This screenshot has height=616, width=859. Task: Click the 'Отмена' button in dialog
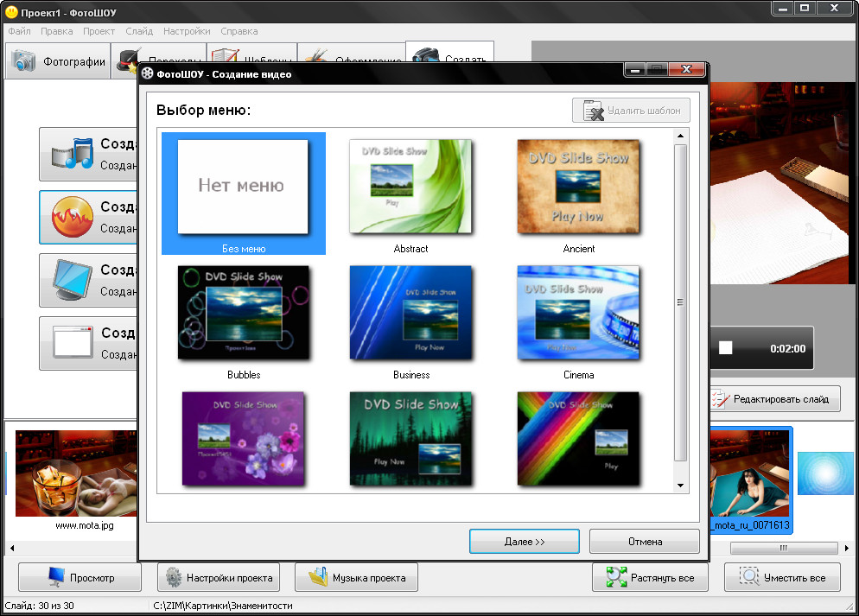click(645, 542)
